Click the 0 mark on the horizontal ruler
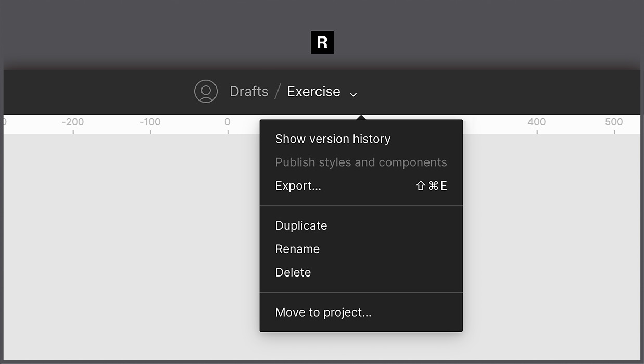Screen dimensions: 644x364 tap(228, 122)
